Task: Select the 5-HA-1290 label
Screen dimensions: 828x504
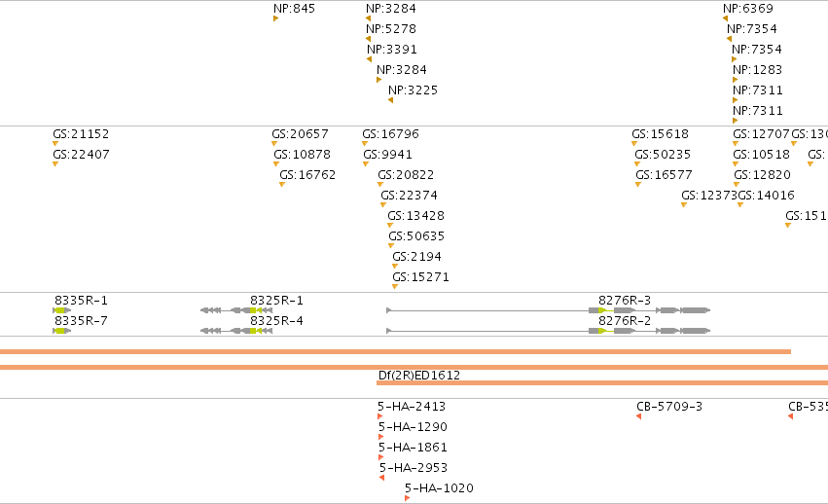Action: coord(413,426)
